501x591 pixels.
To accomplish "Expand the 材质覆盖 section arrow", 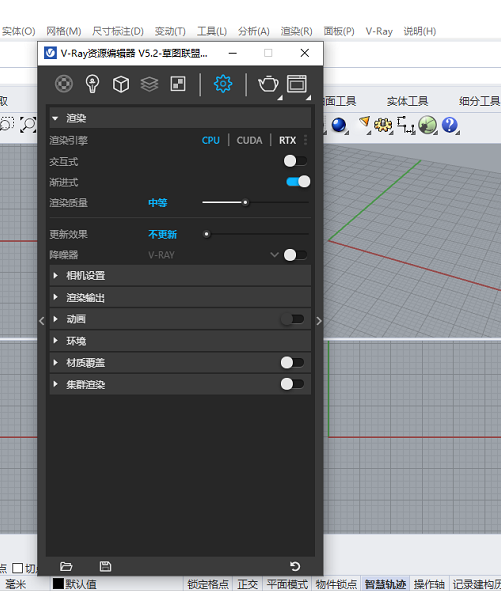I will [x=55, y=363].
